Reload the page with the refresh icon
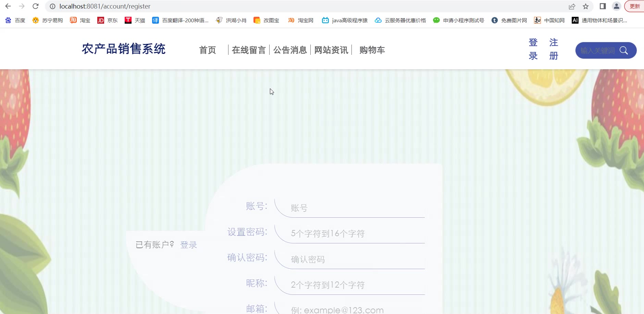 point(36,6)
